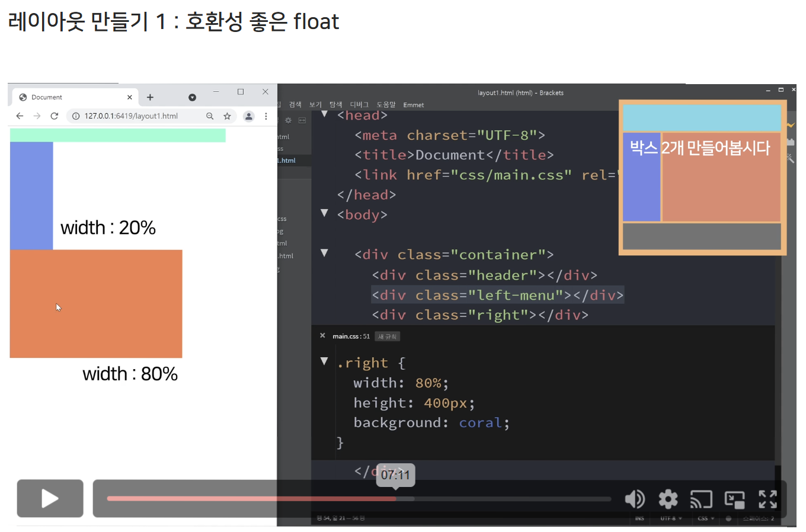The width and height of the screenshot is (806, 532).
Task: Launch Live Preview with the lightning bolt icon
Action: 791,125
